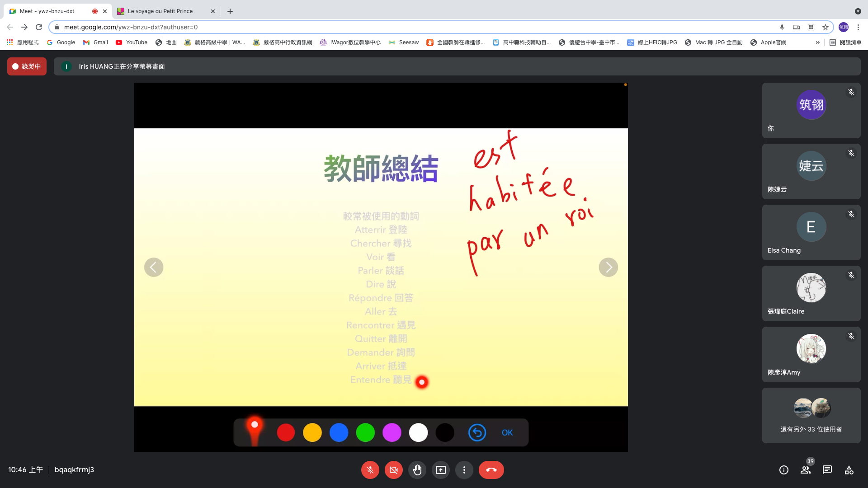Toggle the microphone mute button

click(x=370, y=470)
